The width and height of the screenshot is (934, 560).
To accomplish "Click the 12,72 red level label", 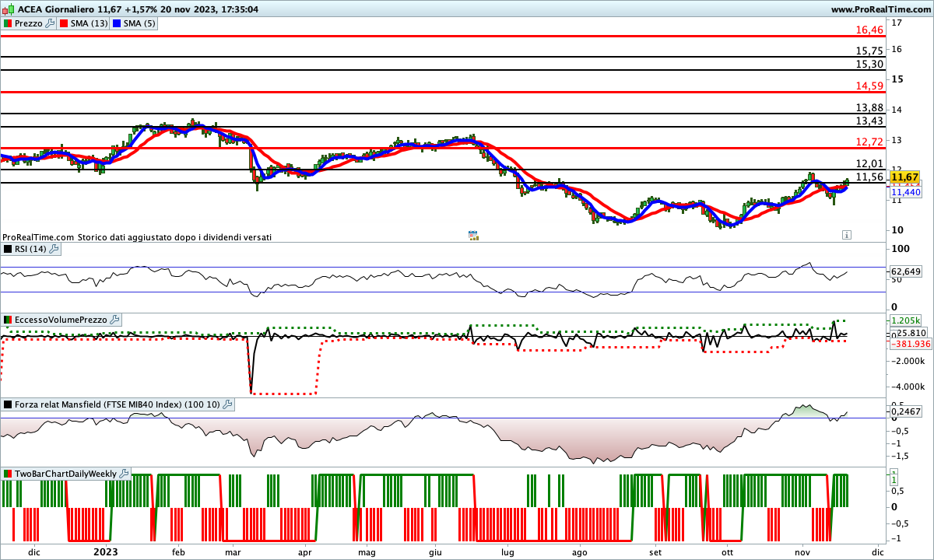I will click(x=869, y=142).
